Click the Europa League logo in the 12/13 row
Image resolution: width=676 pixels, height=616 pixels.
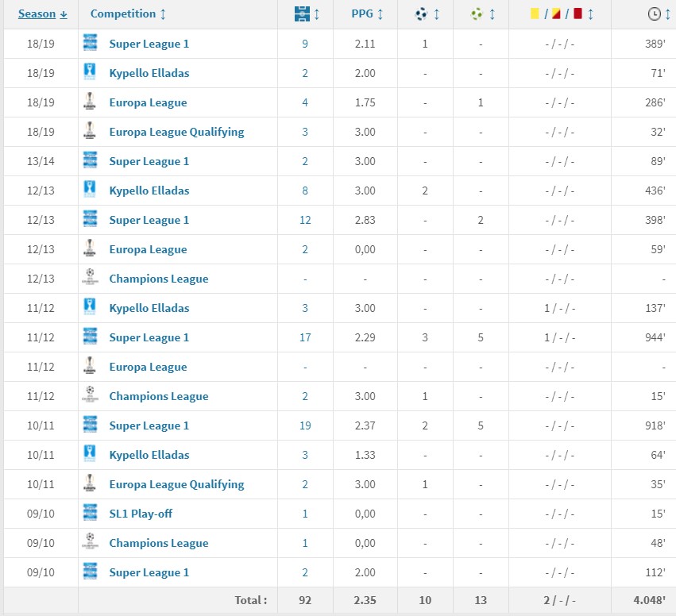pos(90,248)
